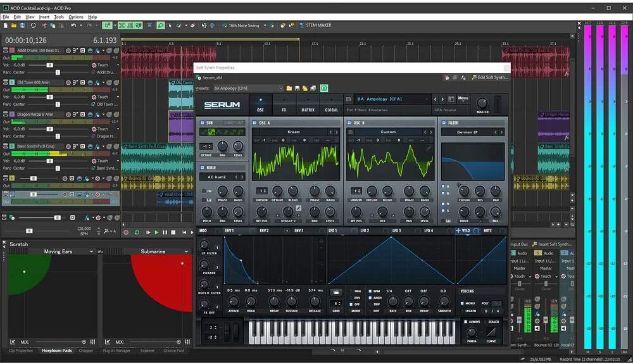Open Serum Menu button
Image resolution: width=633 pixels, height=364 pixels.
tap(463, 99)
